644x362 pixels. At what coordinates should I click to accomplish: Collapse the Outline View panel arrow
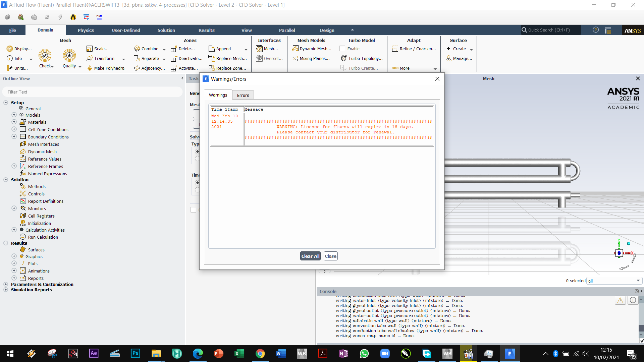click(x=182, y=78)
